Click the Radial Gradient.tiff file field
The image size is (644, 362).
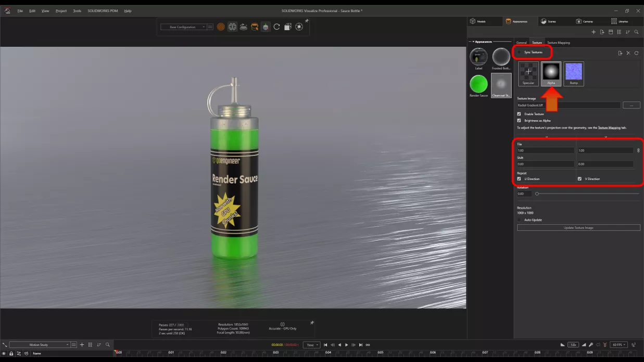tap(569, 105)
